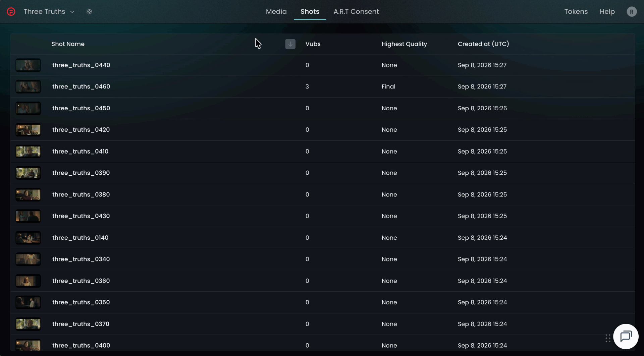This screenshot has width=644, height=356.
Task: Click None quality in three_truths_0440 row
Action: pyautogui.click(x=389, y=65)
